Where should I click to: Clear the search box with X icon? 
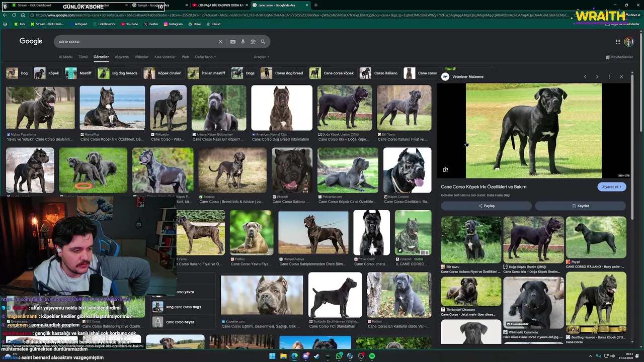coord(220,42)
